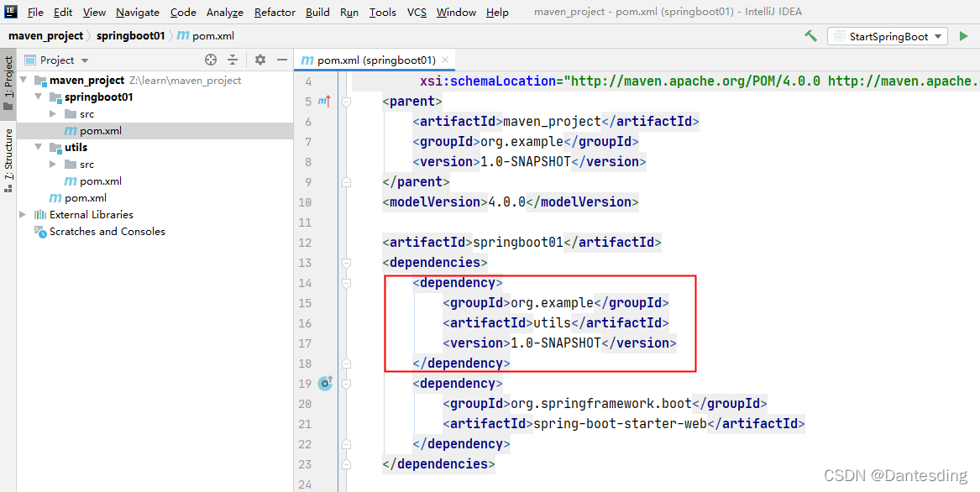
Task: Click the utils artifactId value on line 16
Action: click(552, 323)
